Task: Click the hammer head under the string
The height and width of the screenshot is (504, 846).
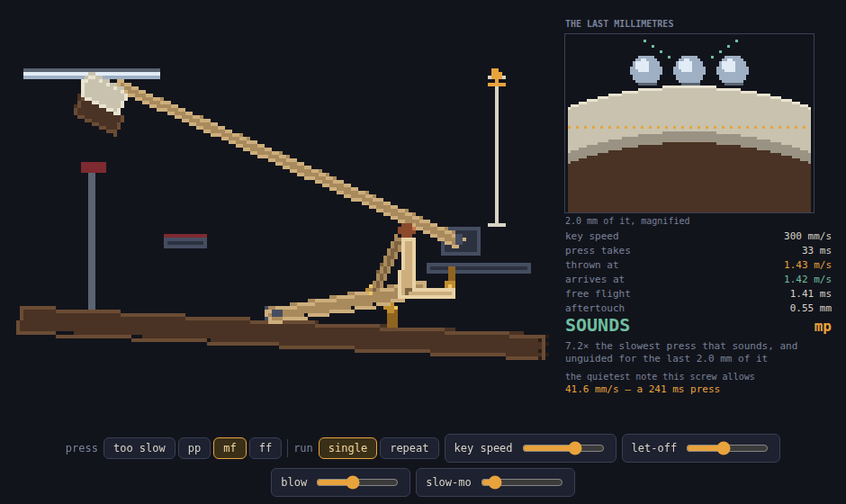Action: point(101,104)
